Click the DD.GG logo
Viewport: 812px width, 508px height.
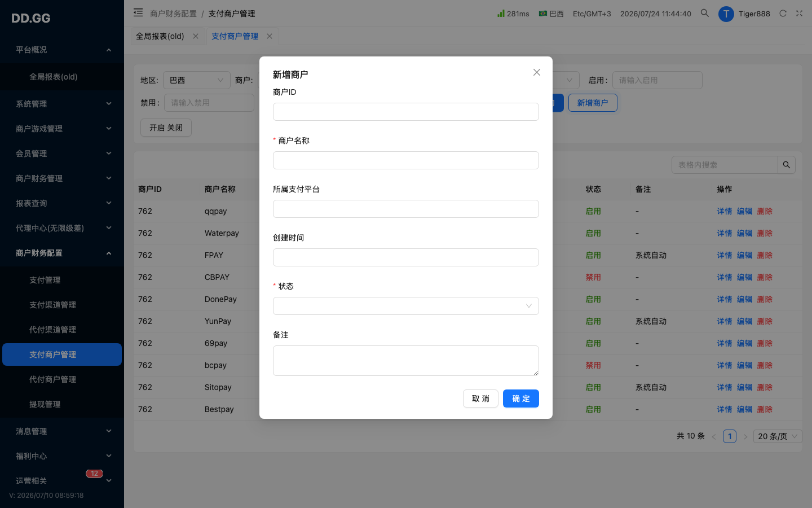(31, 18)
